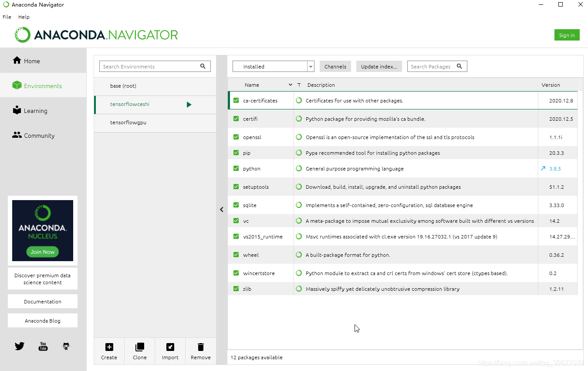Screen dimensions: 588x371
Task: Click the Create environment plus icon
Action: [x=109, y=347]
